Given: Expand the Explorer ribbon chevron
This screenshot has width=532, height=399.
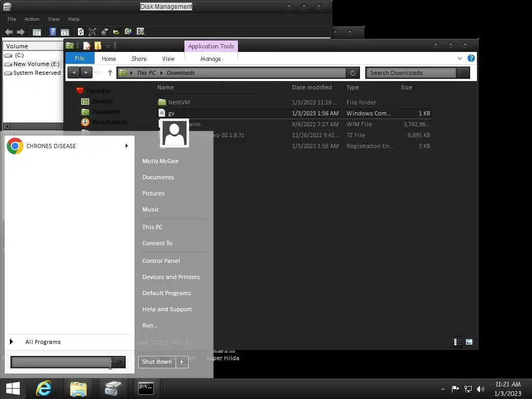Looking at the screenshot, I should 460,58.
